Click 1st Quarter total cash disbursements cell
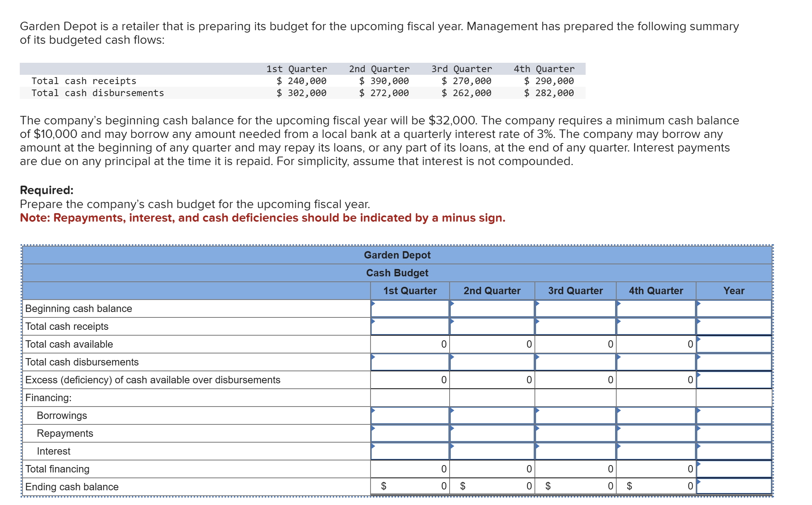This screenshot has height=505, width=812. click(x=410, y=362)
